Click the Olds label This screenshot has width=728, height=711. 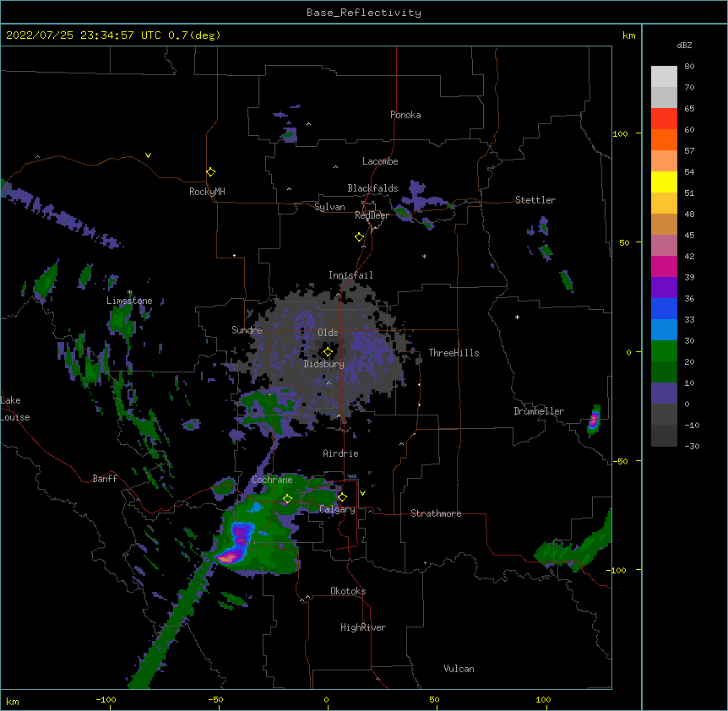(x=328, y=333)
